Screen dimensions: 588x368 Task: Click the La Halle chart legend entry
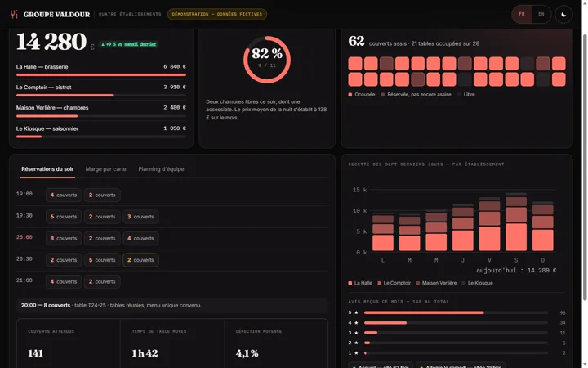tap(360, 283)
